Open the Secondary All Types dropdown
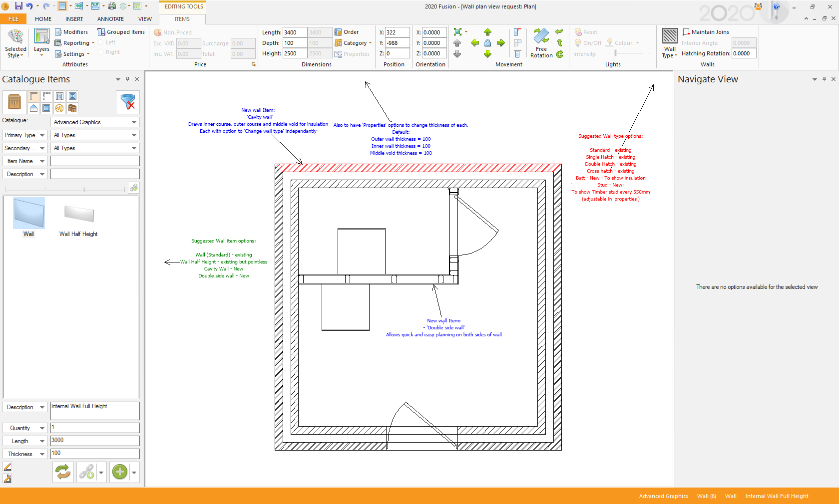Viewport: 839px width, 504px height. click(x=95, y=148)
